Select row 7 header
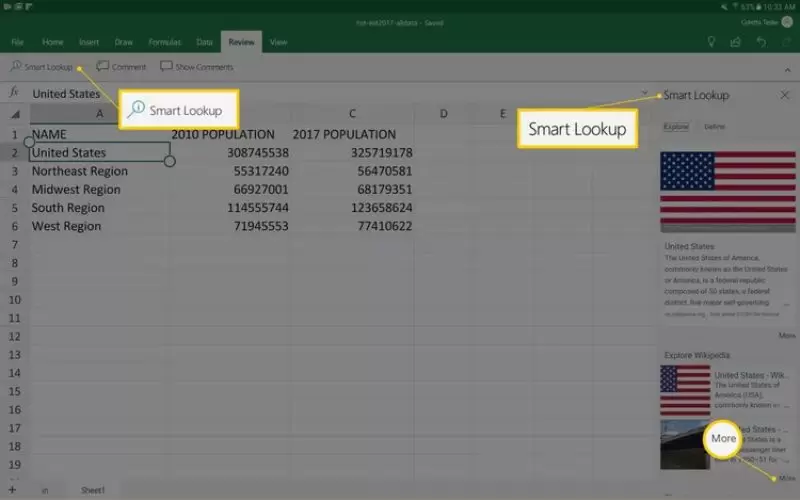This screenshot has width=800, height=500. tap(14, 244)
